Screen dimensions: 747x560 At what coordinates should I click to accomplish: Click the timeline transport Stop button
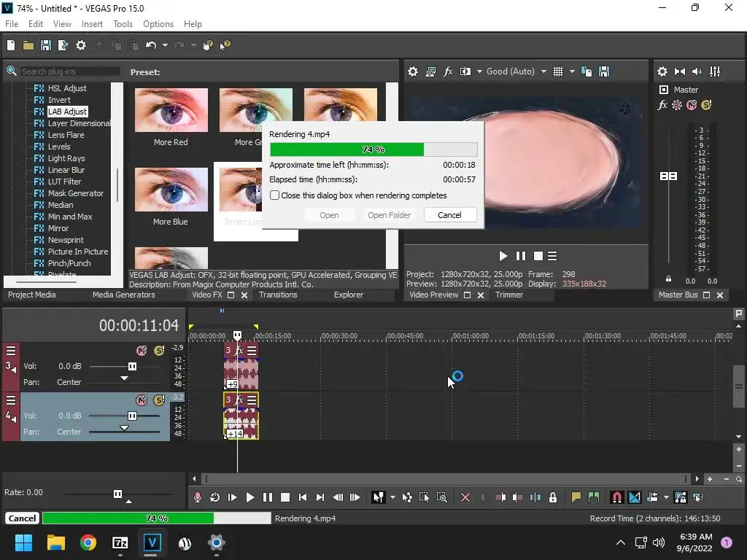[285, 497]
